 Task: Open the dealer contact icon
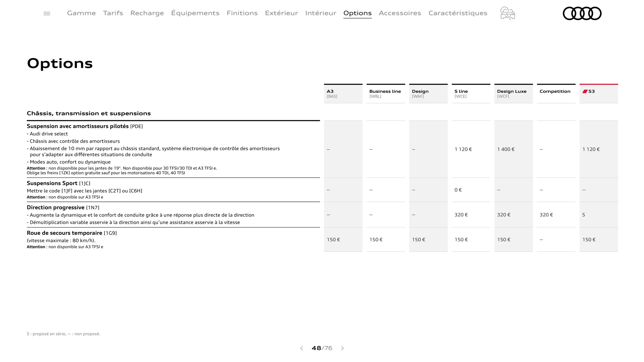point(508,13)
